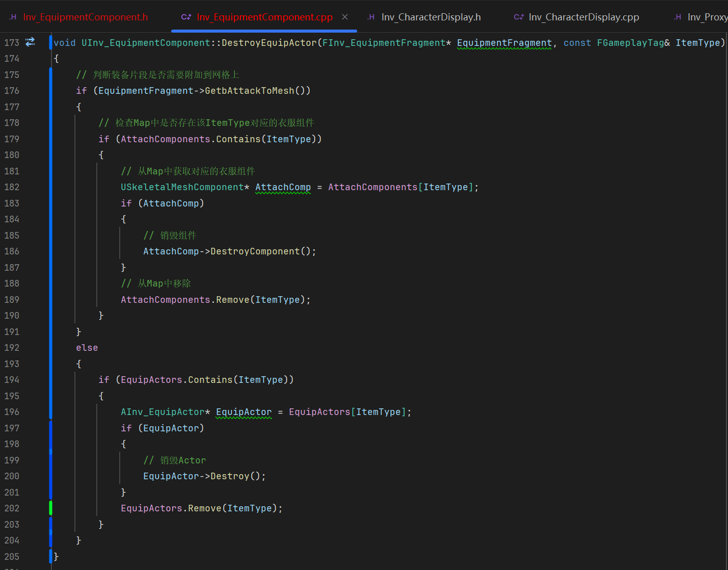
Task: Click AInv_EquipActor type on line 196
Action: [x=163, y=412]
